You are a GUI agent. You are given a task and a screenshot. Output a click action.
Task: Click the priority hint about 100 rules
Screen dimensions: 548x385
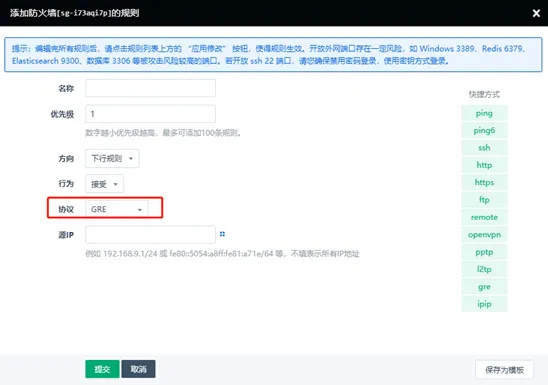pyautogui.click(x=164, y=133)
